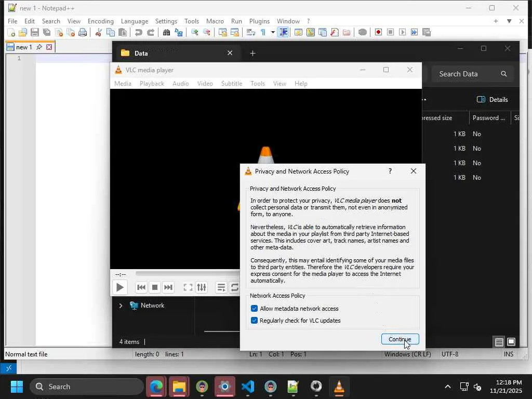Click the Redo arrow in Notepad++ toolbar
The image size is (532, 399).
[x=150, y=32]
